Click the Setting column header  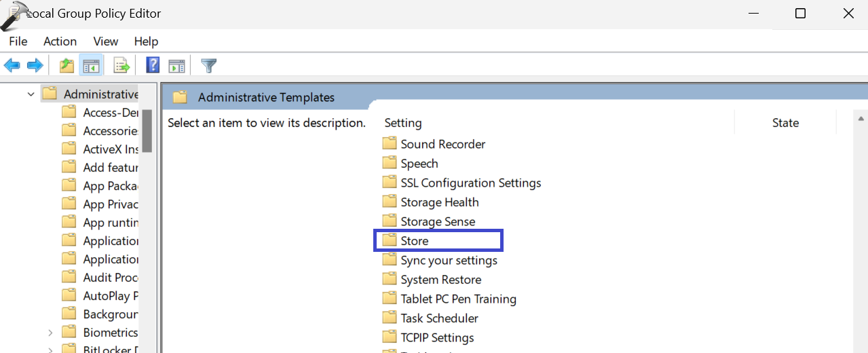tap(403, 123)
